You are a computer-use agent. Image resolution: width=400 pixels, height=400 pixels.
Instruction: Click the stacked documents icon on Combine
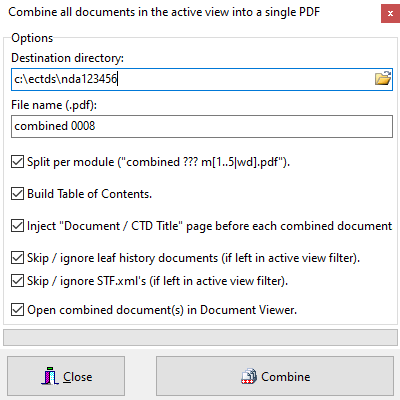[249, 376]
